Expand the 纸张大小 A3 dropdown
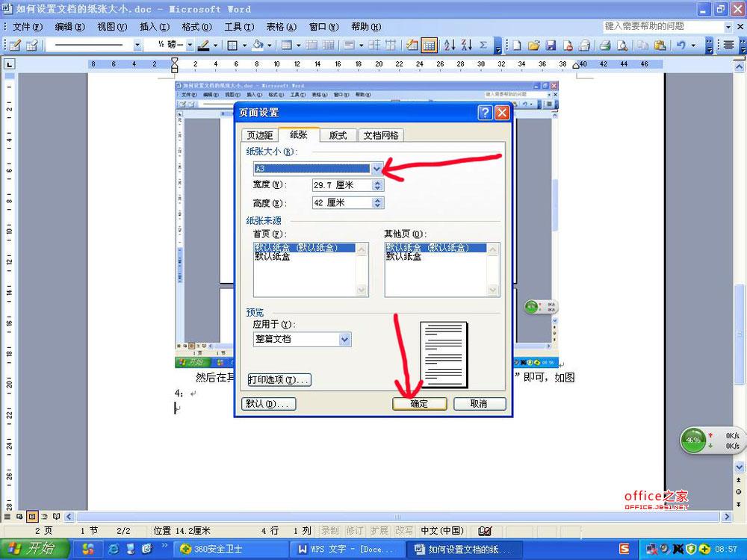The image size is (747, 560). (x=376, y=169)
